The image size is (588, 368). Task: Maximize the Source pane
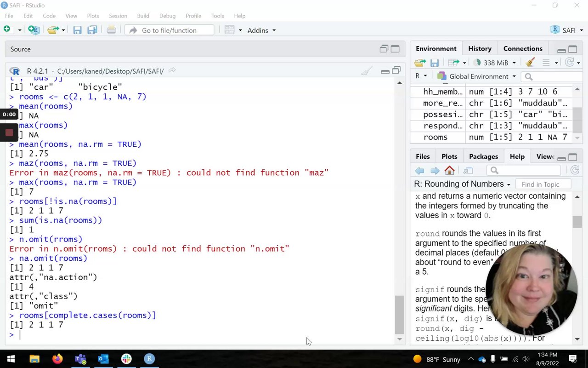(395, 49)
